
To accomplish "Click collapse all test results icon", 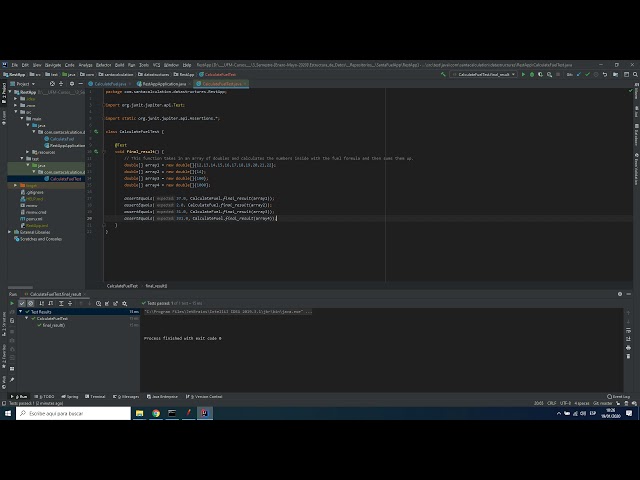I will point(70,303).
